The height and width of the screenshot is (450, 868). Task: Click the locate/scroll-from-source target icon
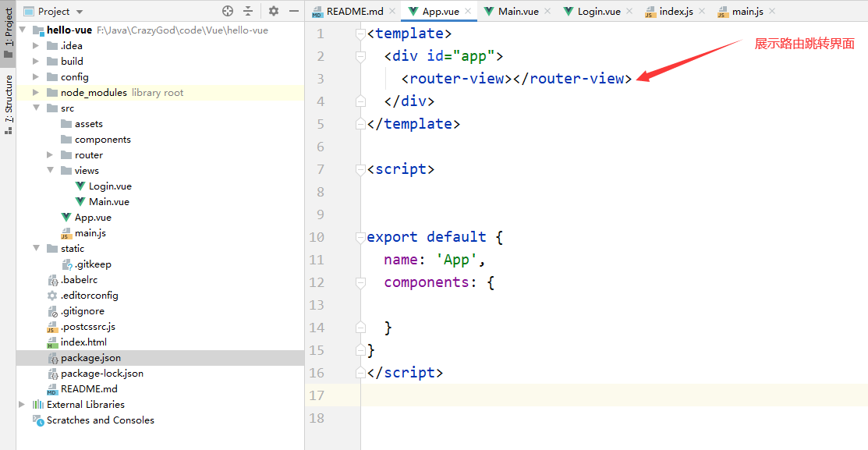point(228,11)
